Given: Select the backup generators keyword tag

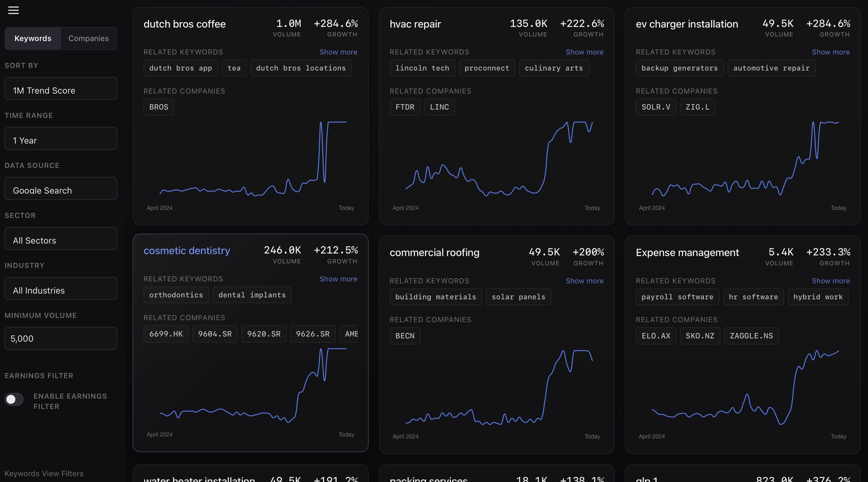Looking at the screenshot, I should pyautogui.click(x=680, y=68).
